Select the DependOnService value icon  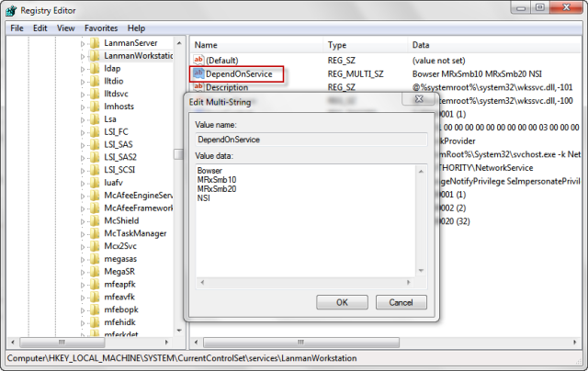199,73
